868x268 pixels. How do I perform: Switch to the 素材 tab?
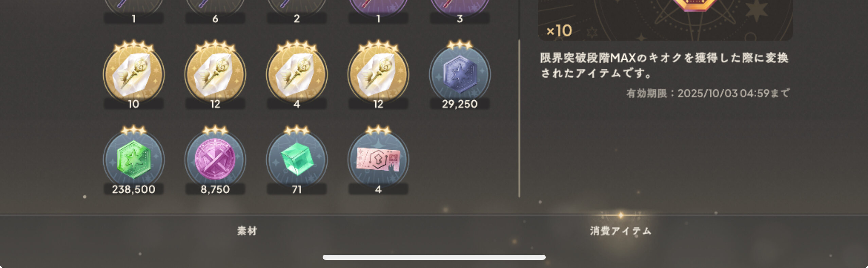[247, 231]
